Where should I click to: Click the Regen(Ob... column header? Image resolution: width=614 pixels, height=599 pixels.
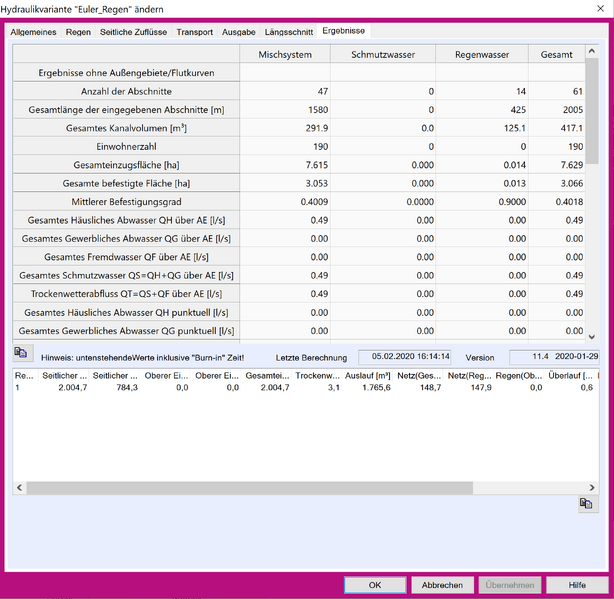coord(519,375)
